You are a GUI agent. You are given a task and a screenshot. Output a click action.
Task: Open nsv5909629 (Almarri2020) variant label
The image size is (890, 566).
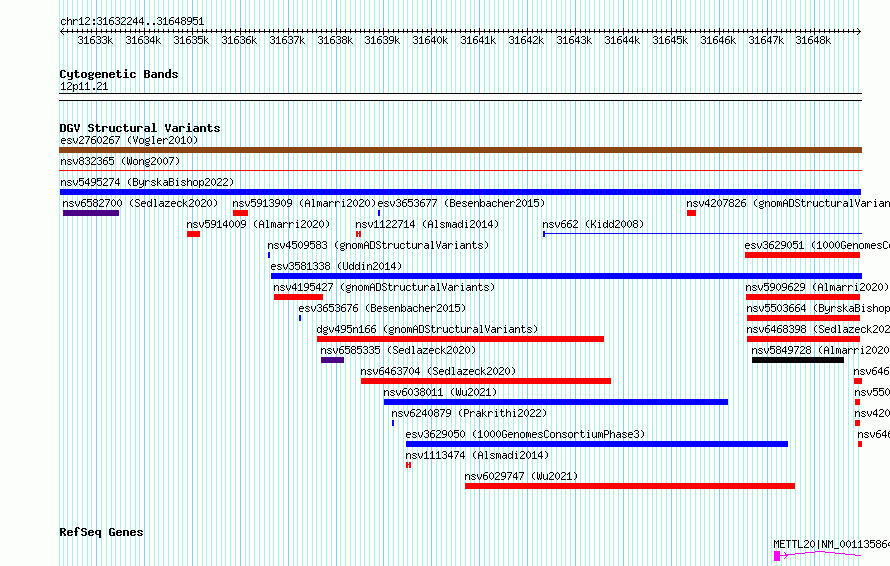(817, 287)
